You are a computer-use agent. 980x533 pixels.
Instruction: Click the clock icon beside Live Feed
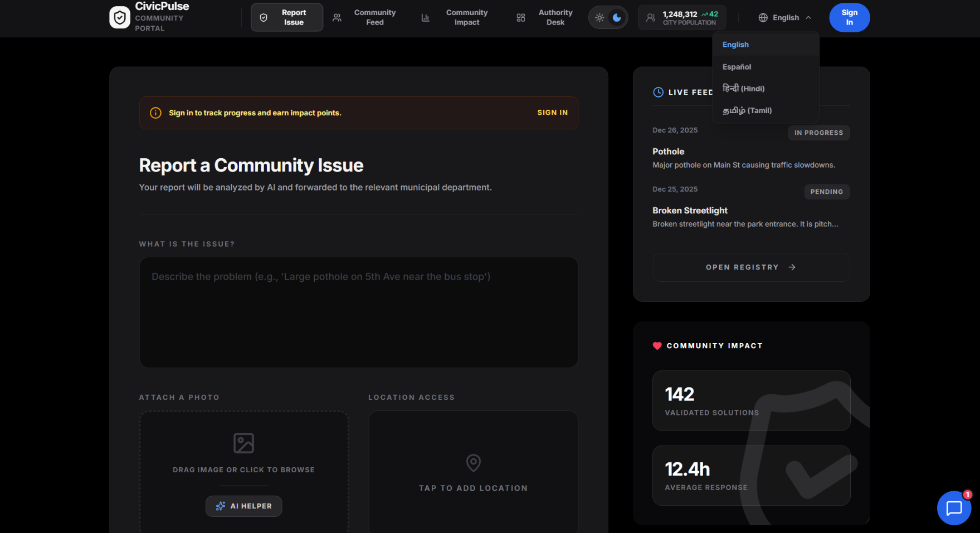(658, 92)
